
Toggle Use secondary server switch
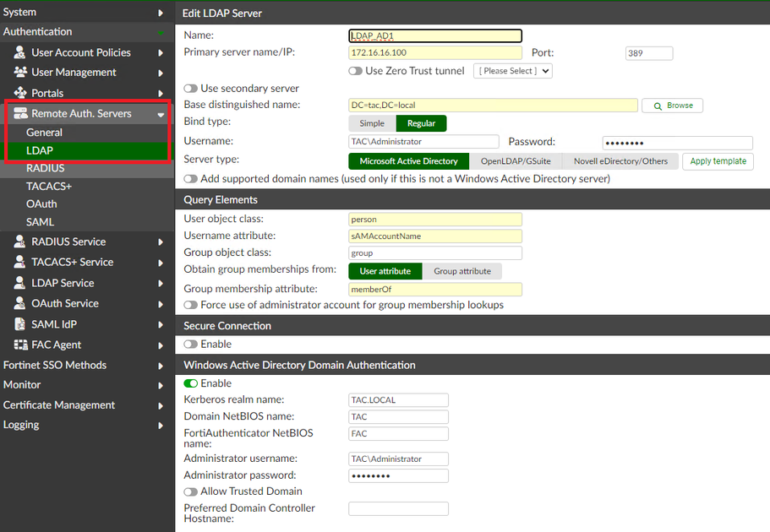[191, 89]
